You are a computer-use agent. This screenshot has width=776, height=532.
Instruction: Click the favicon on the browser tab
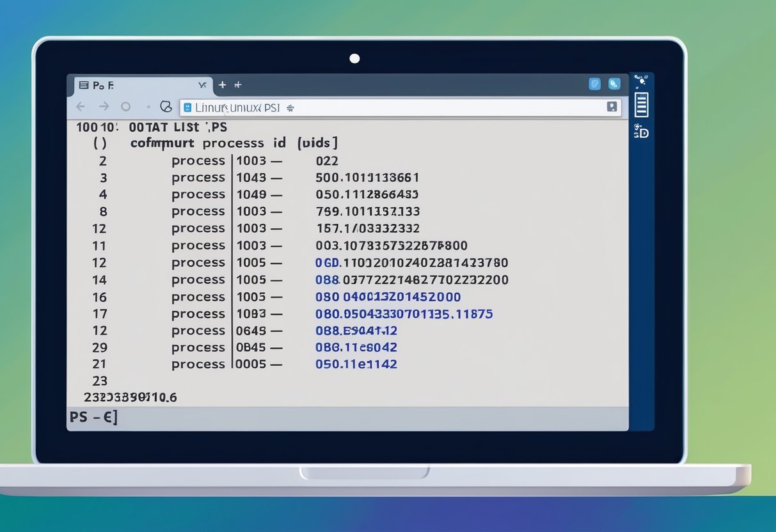84,84
